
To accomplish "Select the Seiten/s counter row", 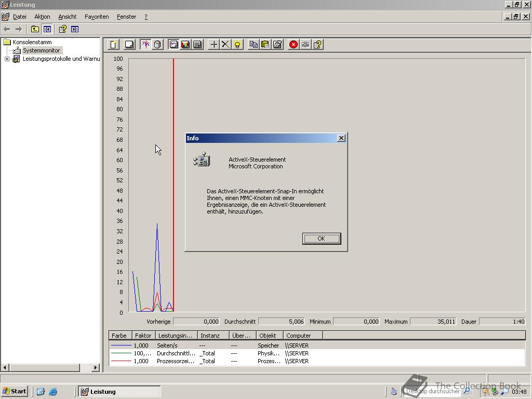I will [x=317, y=345].
